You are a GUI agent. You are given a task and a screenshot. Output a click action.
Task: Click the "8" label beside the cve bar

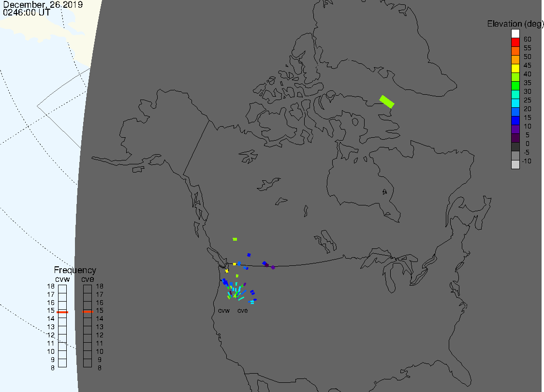(x=100, y=368)
